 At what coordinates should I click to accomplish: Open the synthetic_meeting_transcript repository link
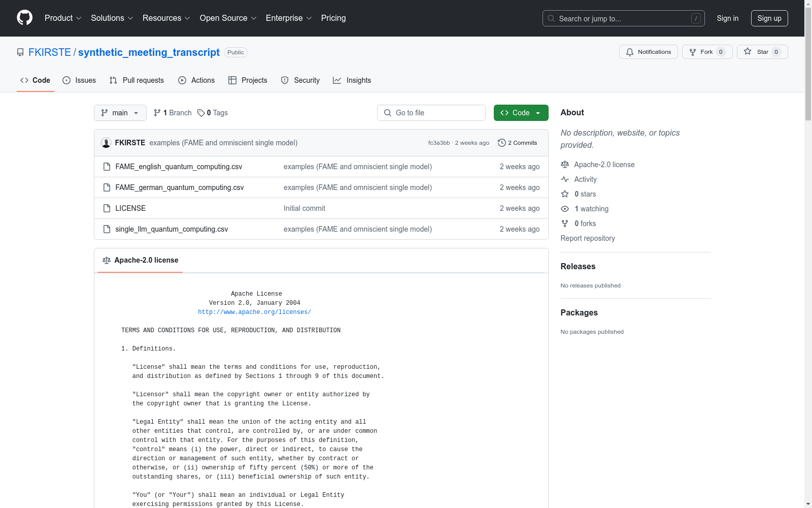pyautogui.click(x=149, y=52)
